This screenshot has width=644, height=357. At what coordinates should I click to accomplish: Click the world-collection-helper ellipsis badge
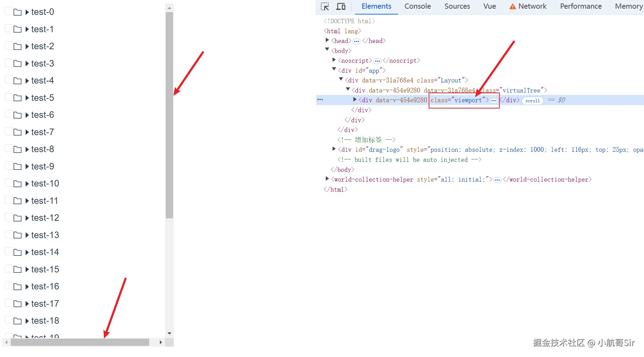click(x=497, y=180)
